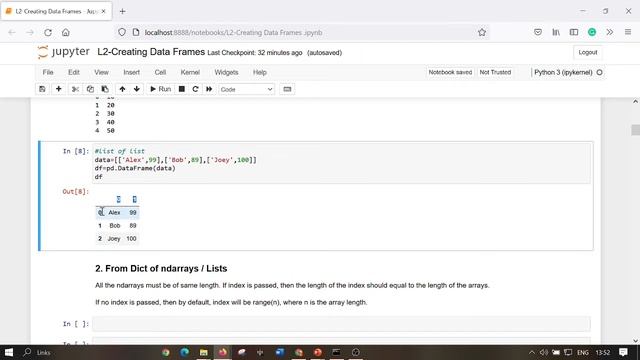The width and height of the screenshot is (640, 360).
Task: Click the page vertical scrollbar thumb
Action: pos(636,130)
